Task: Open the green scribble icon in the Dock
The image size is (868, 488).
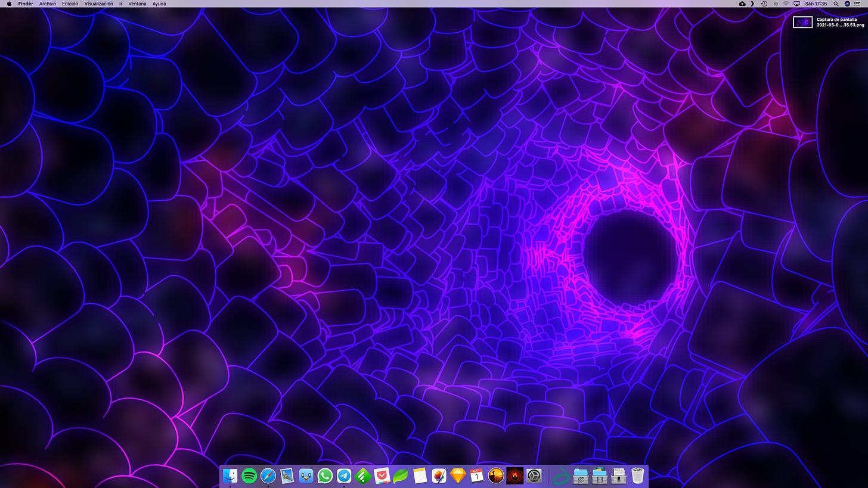Action: click(x=561, y=475)
